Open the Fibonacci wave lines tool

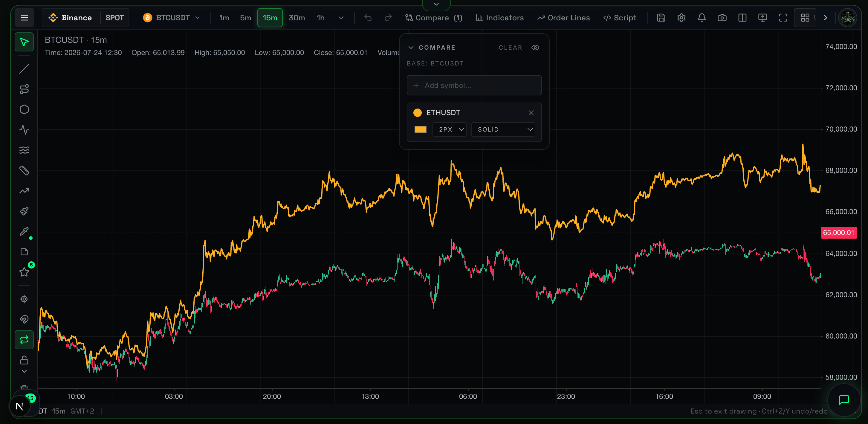pos(24,150)
